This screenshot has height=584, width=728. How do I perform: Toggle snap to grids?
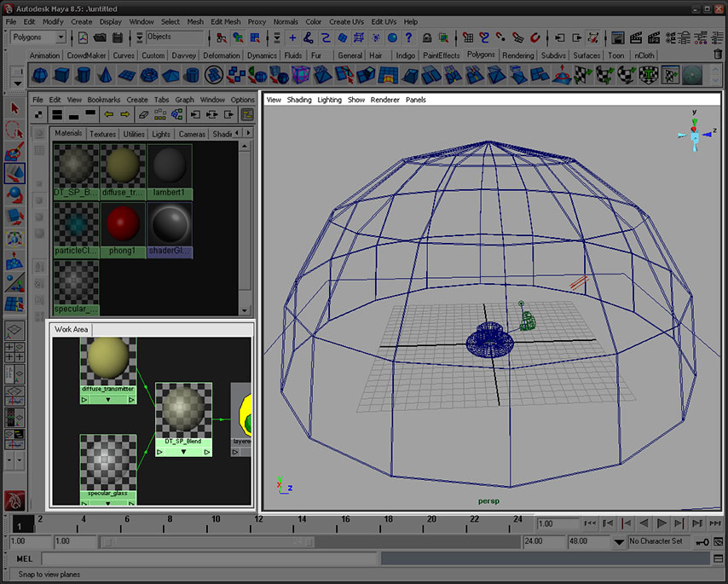pyautogui.click(x=467, y=38)
